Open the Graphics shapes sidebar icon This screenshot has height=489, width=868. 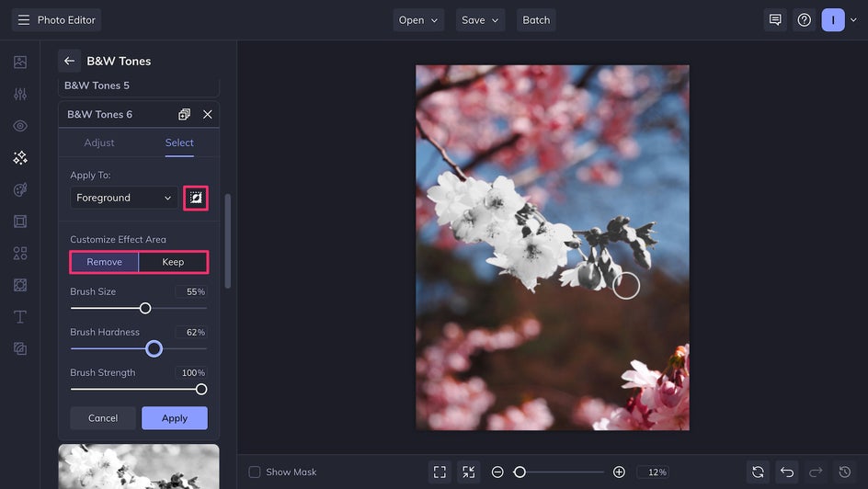click(20, 254)
